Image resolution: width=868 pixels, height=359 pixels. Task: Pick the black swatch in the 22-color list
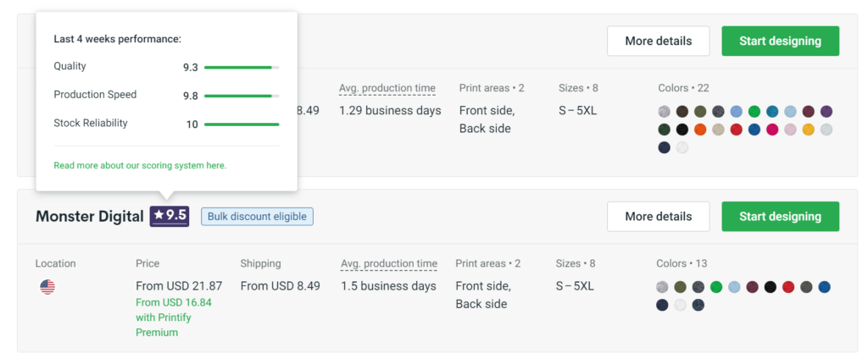(682, 130)
